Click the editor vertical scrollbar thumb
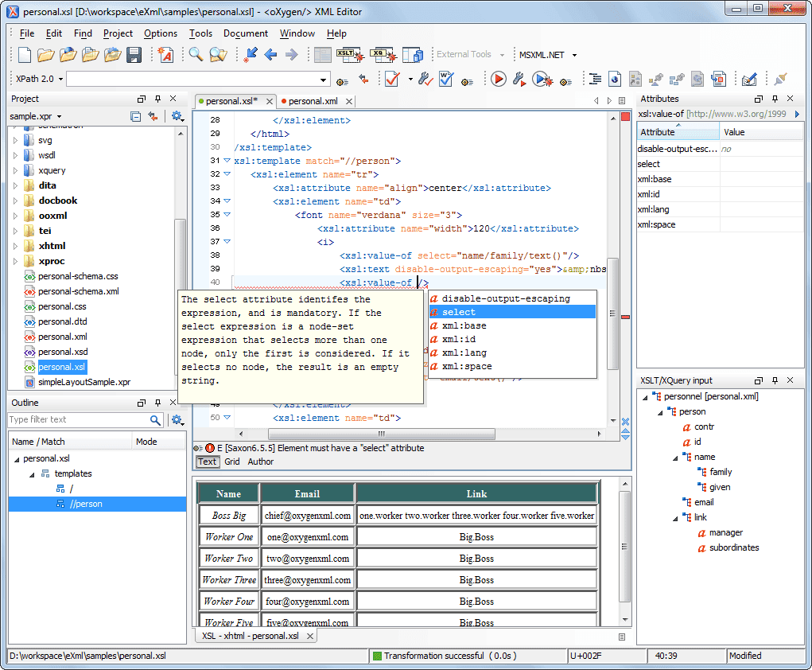 612,314
